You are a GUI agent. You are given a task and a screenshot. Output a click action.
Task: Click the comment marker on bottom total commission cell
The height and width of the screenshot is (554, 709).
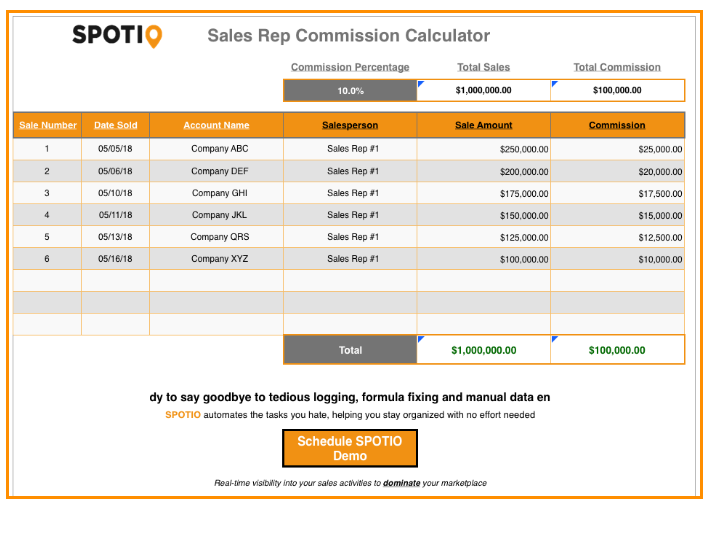click(555, 339)
